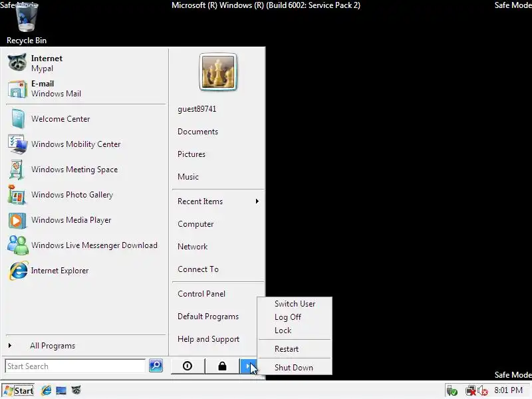Click the Start button on taskbar

(19, 390)
